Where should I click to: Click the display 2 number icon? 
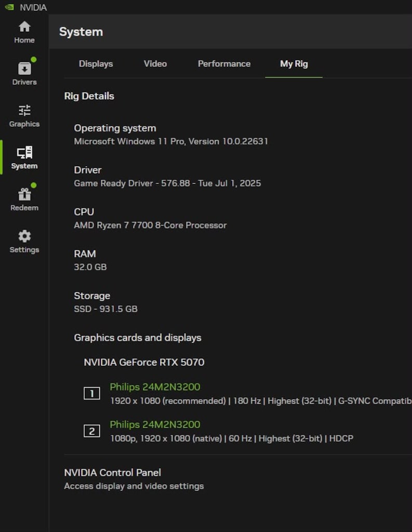pos(91,431)
